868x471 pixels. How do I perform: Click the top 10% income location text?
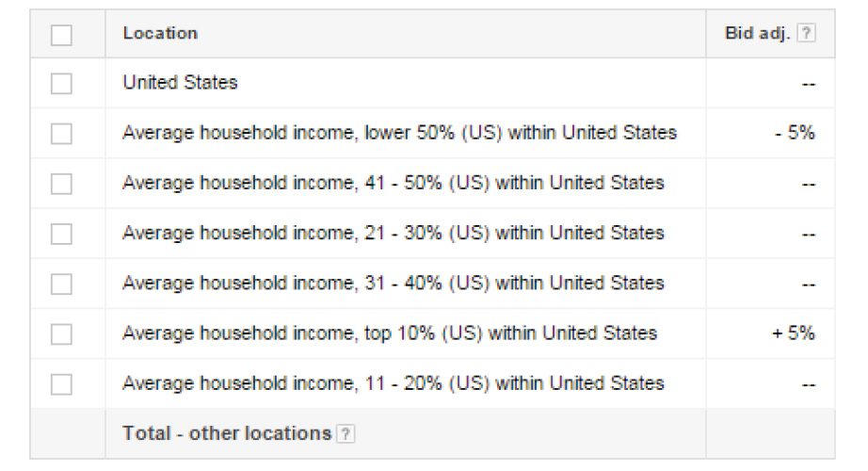tap(389, 333)
